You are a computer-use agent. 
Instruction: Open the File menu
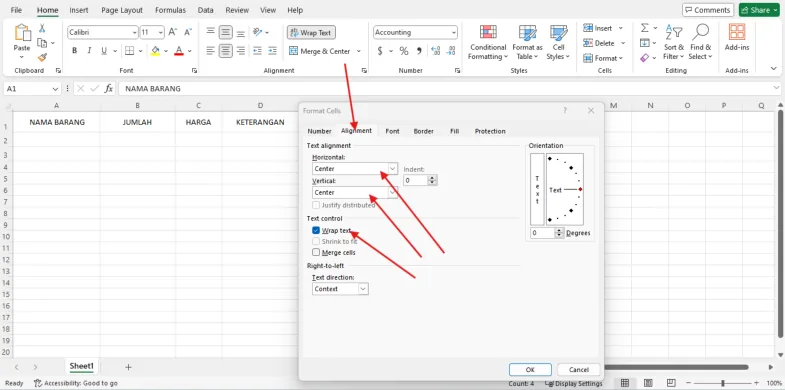coord(16,10)
